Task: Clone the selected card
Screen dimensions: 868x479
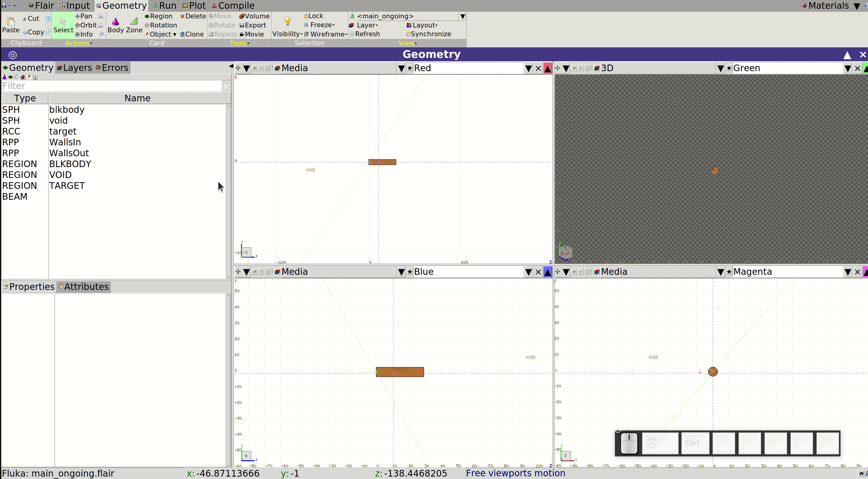Action: [192, 34]
